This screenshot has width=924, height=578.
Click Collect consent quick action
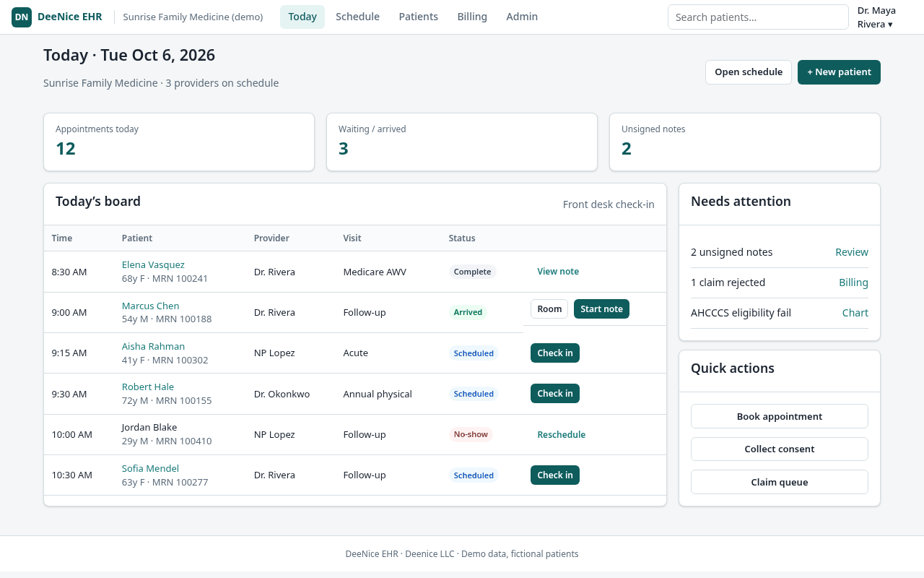(780, 449)
